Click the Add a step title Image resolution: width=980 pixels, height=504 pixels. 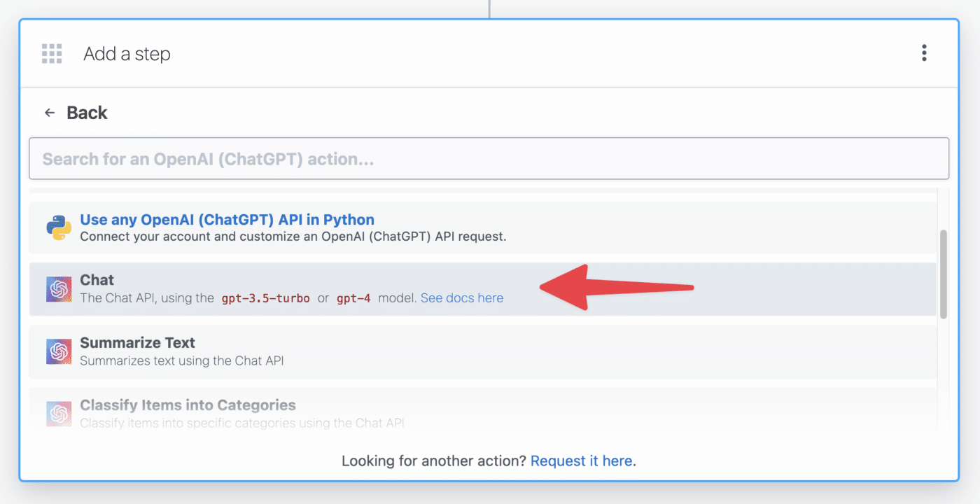point(127,54)
